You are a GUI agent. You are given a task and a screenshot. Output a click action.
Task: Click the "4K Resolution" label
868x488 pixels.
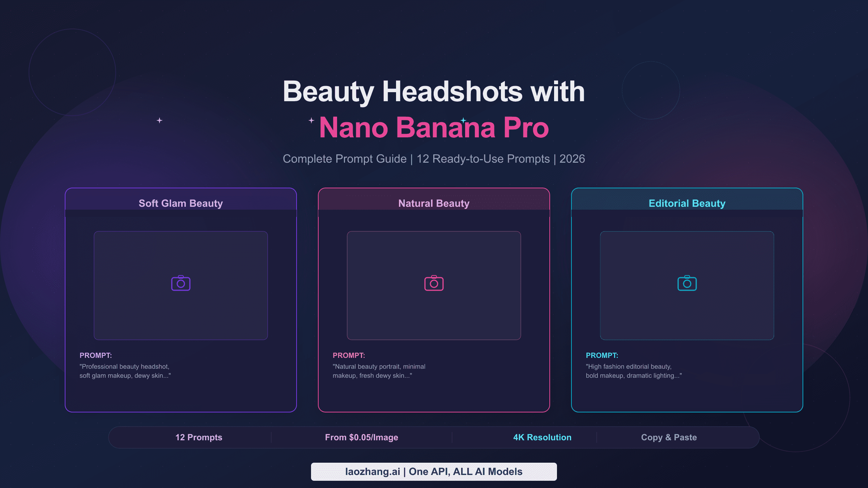542,437
